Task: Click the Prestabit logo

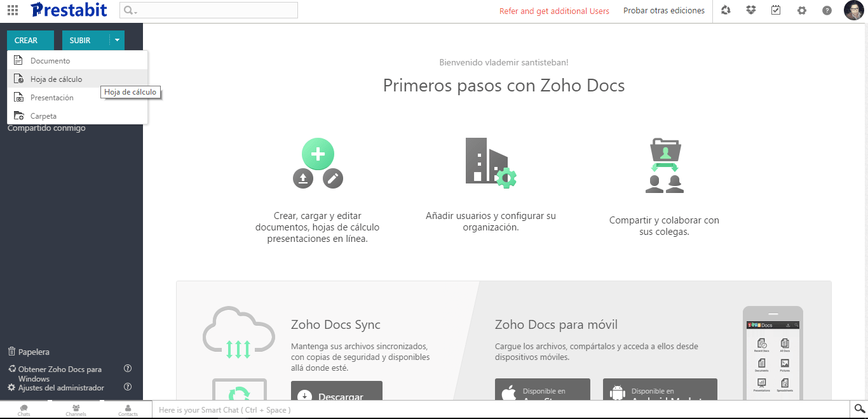Action: pos(69,10)
